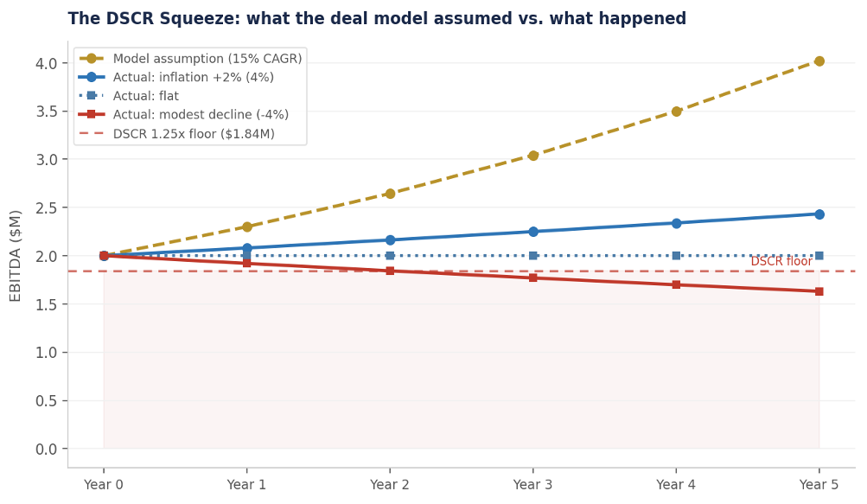Click the chart title 'The DSCR Squeeze'
The image size is (867, 504).
click(x=377, y=19)
